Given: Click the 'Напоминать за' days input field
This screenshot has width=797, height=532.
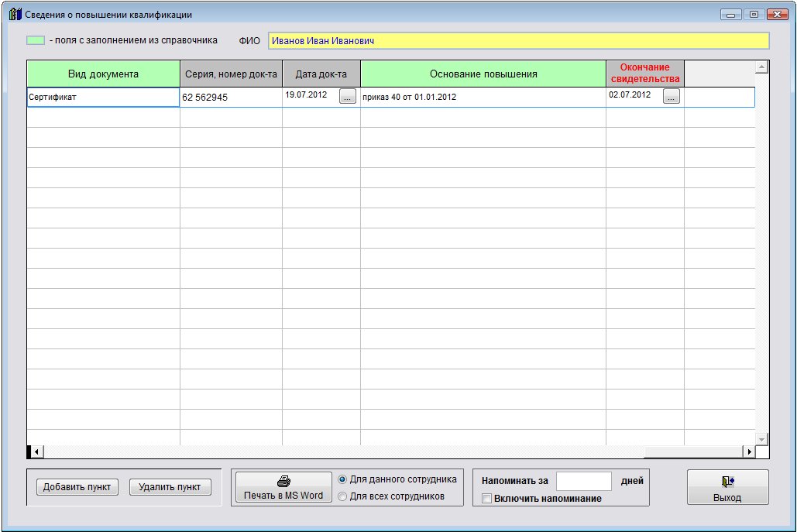Looking at the screenshot, I should (583, 481).
